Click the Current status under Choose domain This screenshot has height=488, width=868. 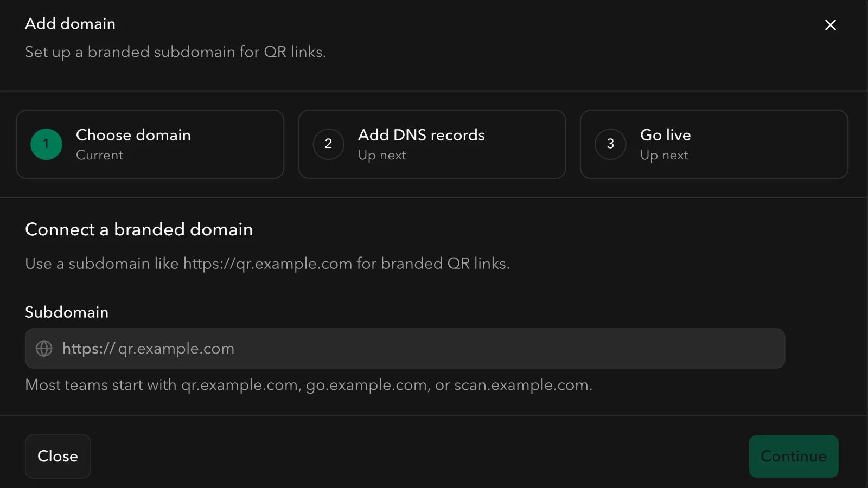tap(99, 155)
